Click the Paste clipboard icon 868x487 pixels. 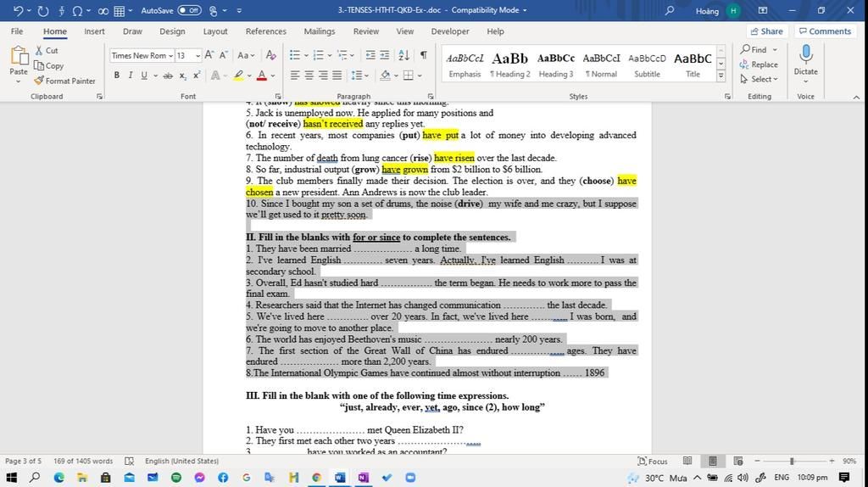click(x=19, y=56)
